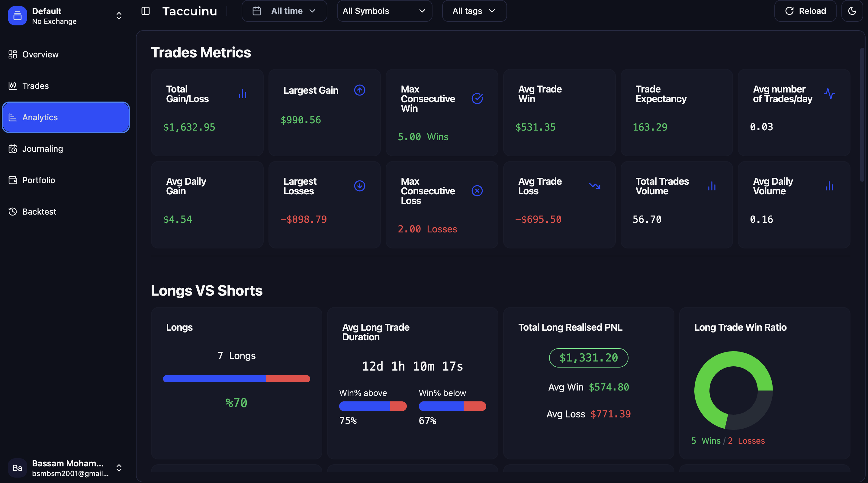
Task: Go to Journaling in the sidebar
Action: (43, 149)
